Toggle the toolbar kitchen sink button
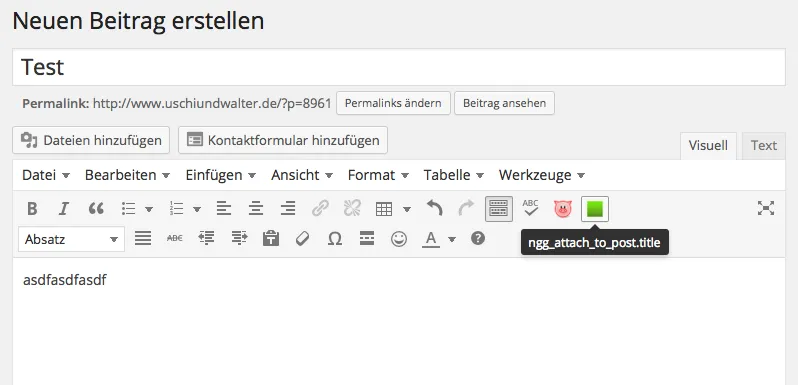The height and width of the screenshot is (385, 798). pyautogui.click(x=499, y=209)
